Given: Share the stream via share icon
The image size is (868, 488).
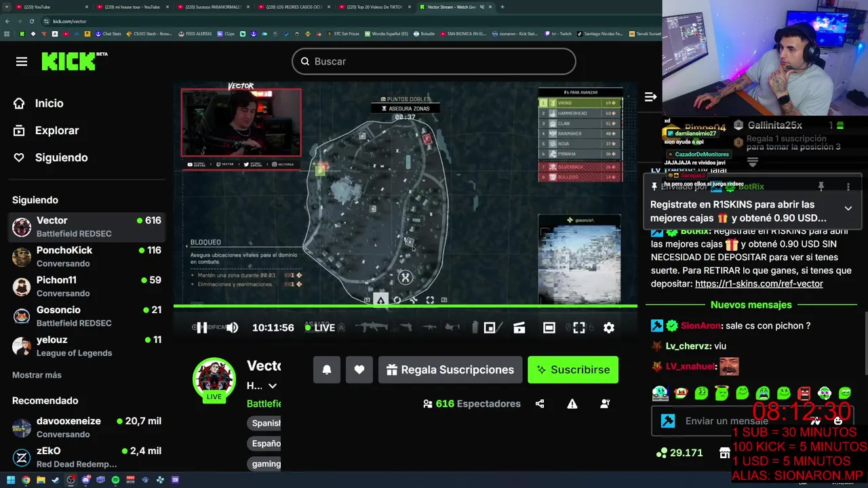Looking at the screenshot, I should click(540, 404).
